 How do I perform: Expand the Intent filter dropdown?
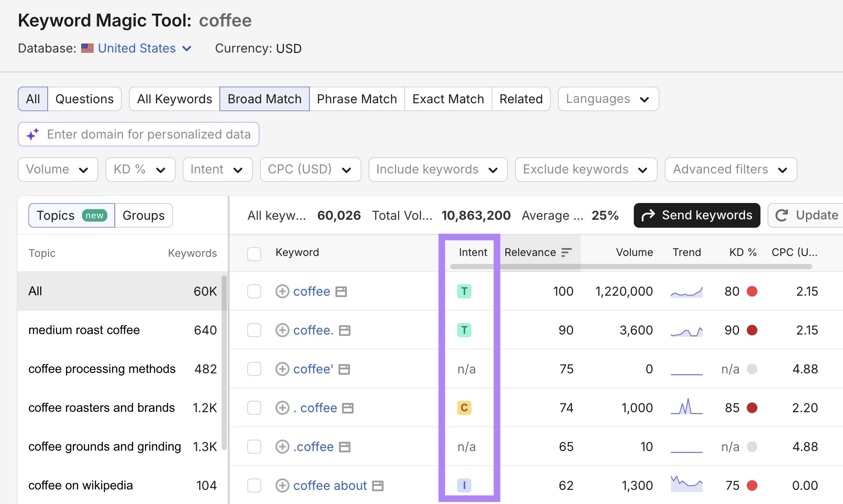point(218,169)
